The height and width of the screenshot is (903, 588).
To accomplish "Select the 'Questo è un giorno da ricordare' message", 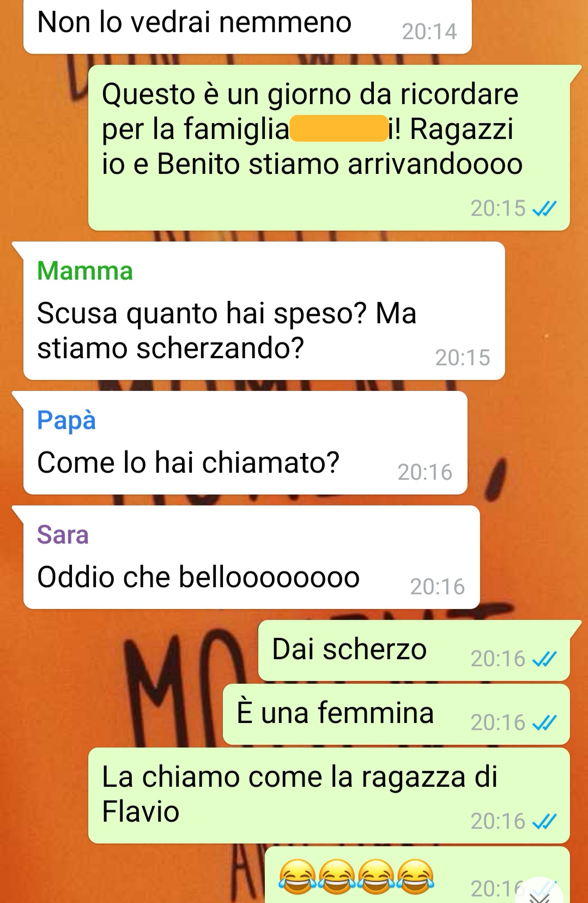I will (x=329, y=147).
